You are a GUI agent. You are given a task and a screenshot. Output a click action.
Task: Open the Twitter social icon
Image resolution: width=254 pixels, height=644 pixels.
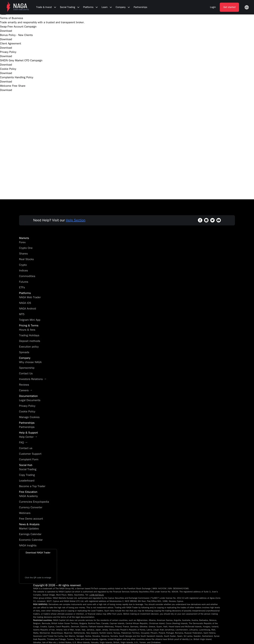coord(212,220)
